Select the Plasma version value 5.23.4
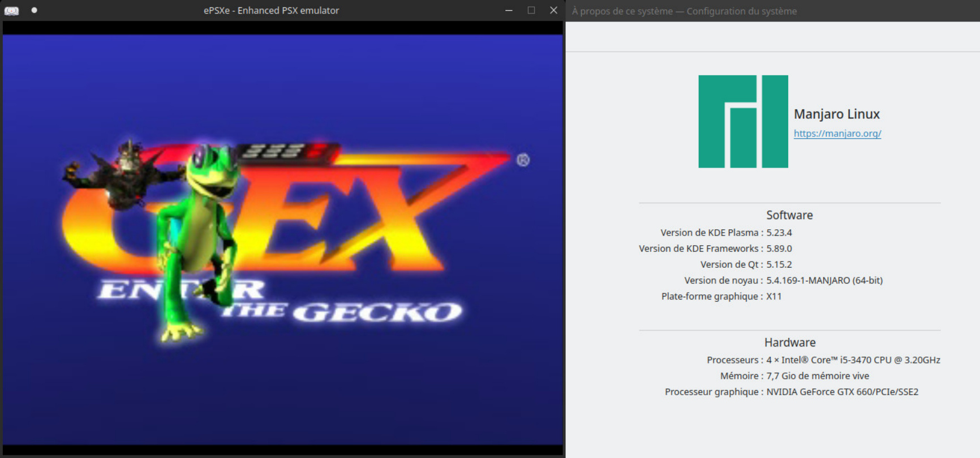Screen dimensions: 980x458 [x=779, y=233]
